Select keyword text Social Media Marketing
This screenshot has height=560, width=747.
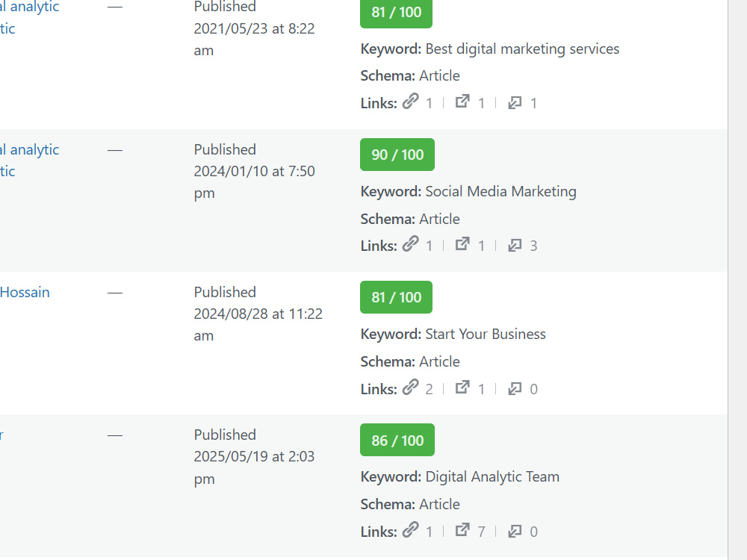500,191
